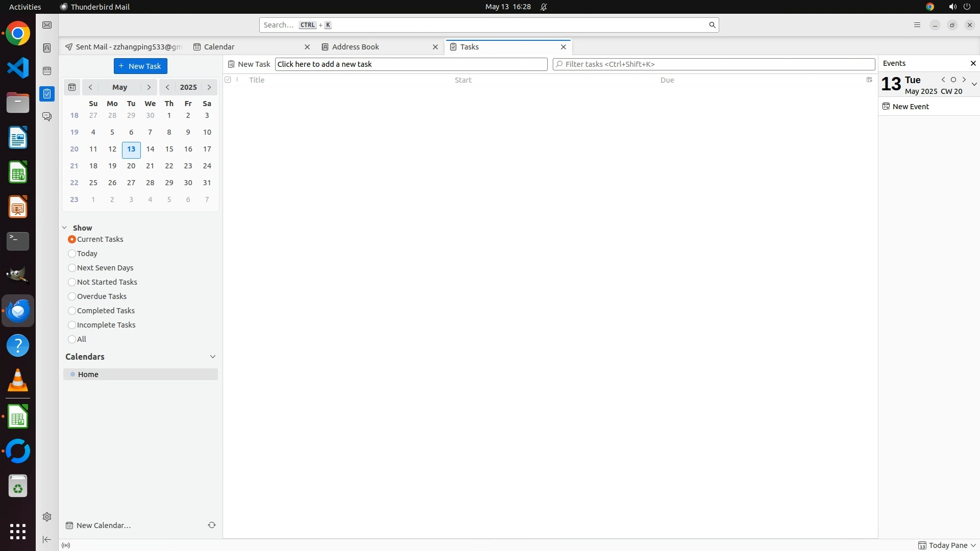
Task: Open the Thunderbird hamburger app menu
Action: click(x=917, y=25)
